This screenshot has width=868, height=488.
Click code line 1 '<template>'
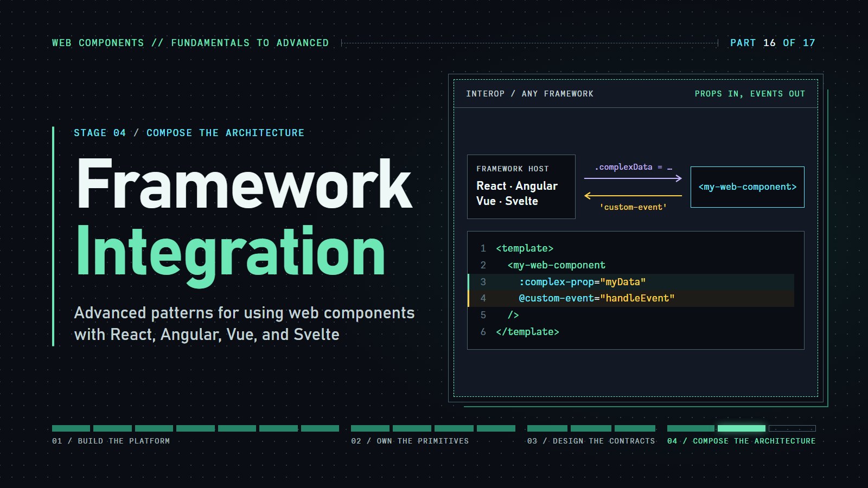point(525,248)
